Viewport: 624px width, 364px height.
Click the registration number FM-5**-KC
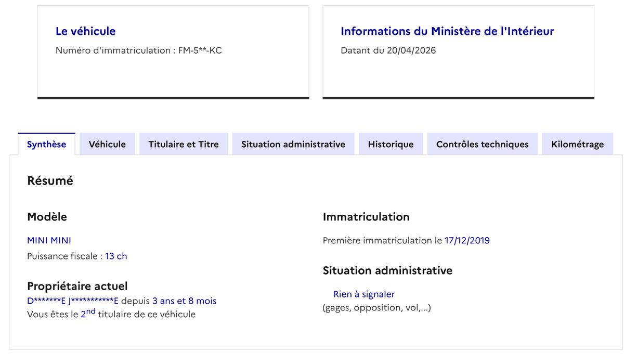click(200, 50)
